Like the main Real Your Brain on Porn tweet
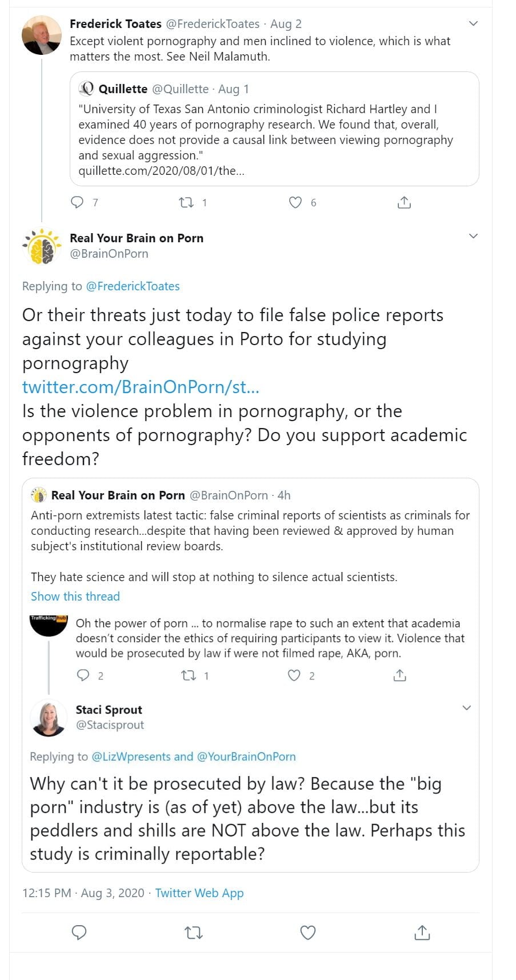The height and width of the screenshot is (980, 516). (x=308, y=933)
